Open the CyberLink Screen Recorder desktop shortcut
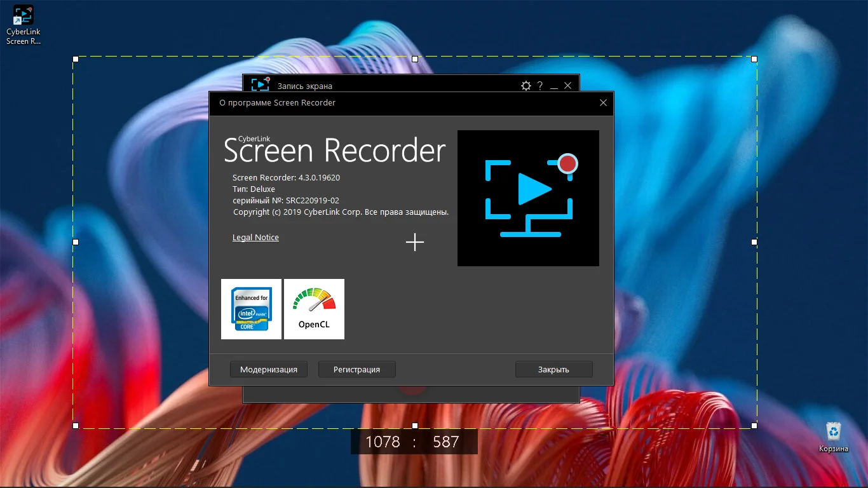This screenshot has height=488, width=868. point(24,25)
